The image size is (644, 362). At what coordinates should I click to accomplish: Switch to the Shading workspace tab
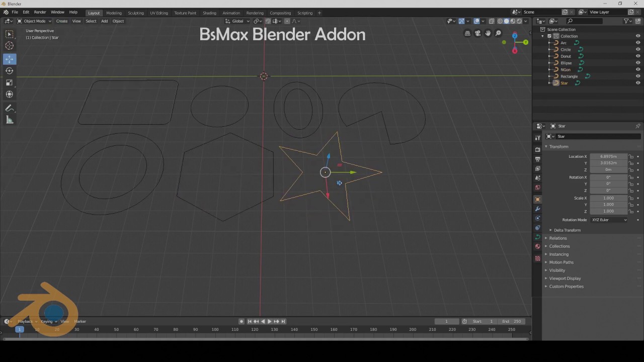pos(209,13)
